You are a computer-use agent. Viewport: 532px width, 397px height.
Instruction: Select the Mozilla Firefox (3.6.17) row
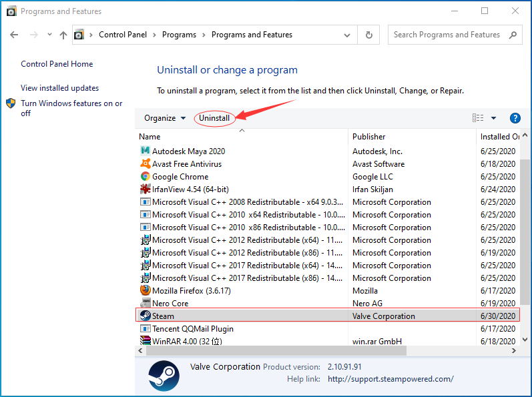328,290
